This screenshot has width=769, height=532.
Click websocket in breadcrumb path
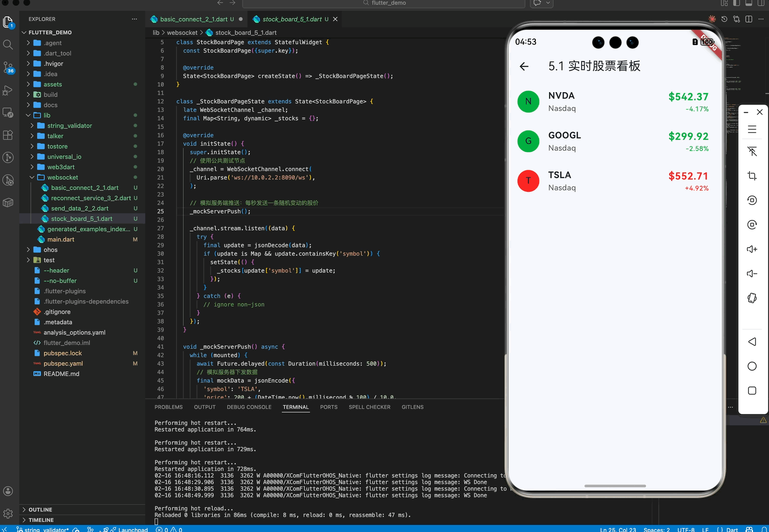(182, 32)
